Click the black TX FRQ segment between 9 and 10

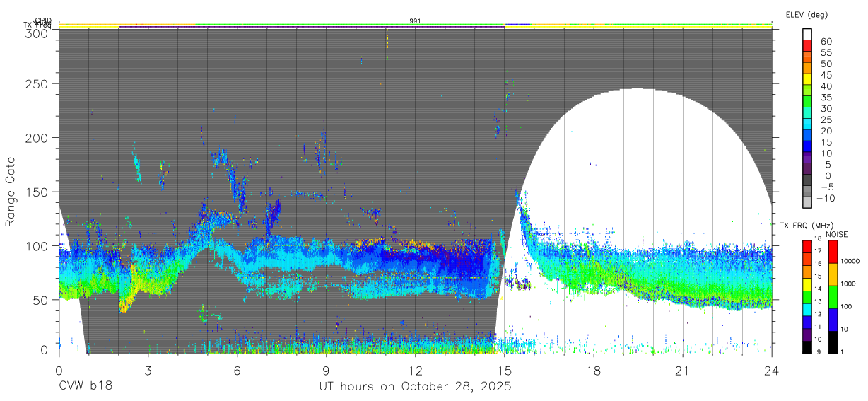(x=807, y=347)
